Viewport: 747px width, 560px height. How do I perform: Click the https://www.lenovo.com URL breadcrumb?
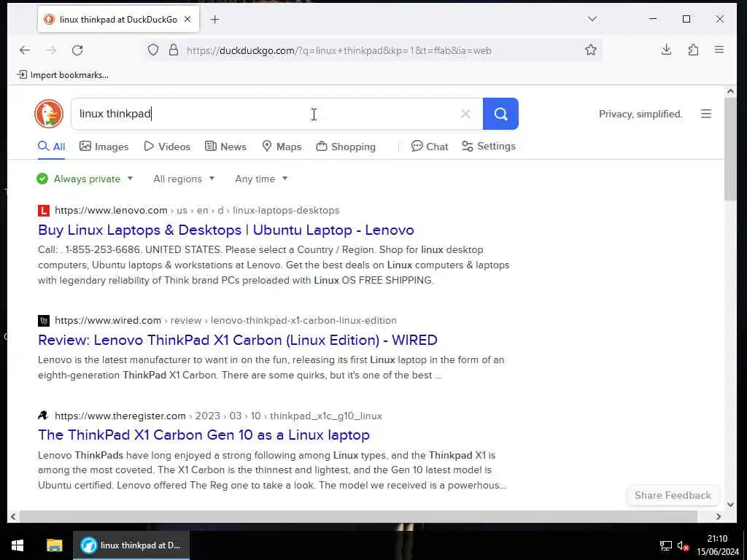pyautogui.click(x=111, y=211)
